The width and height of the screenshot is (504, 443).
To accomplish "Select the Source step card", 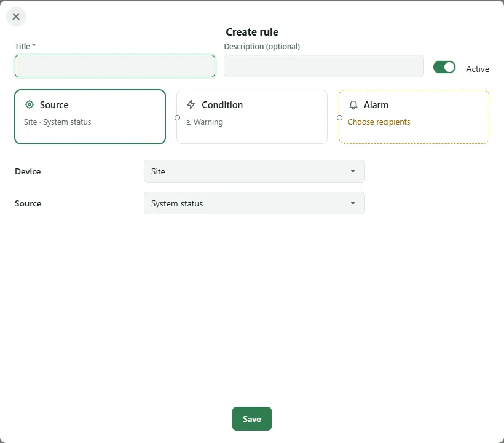I will coord(90,117).
